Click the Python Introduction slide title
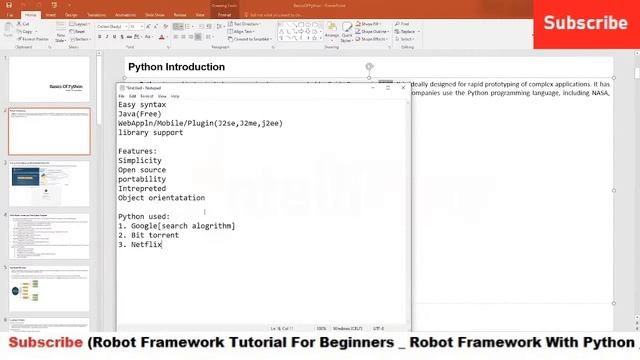This screenshot has width=640, height=360. pos(176,67)
